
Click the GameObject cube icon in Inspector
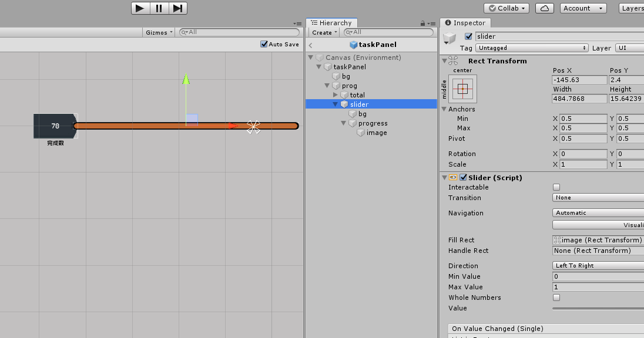click(x=450, y=38)
